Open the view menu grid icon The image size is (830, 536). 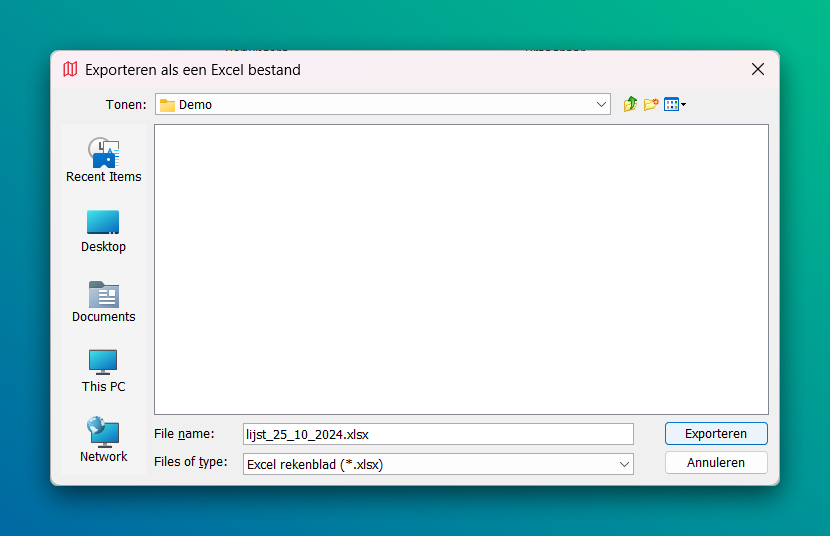point(671,104)
